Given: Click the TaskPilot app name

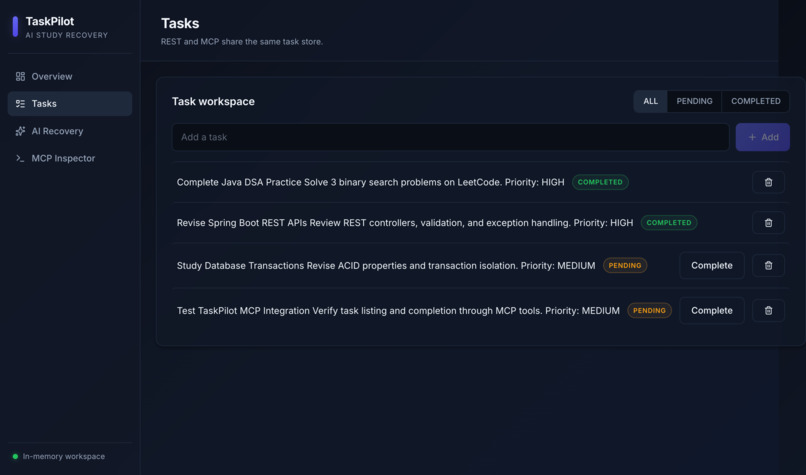Looking at the screenshot, I should 50,21.
